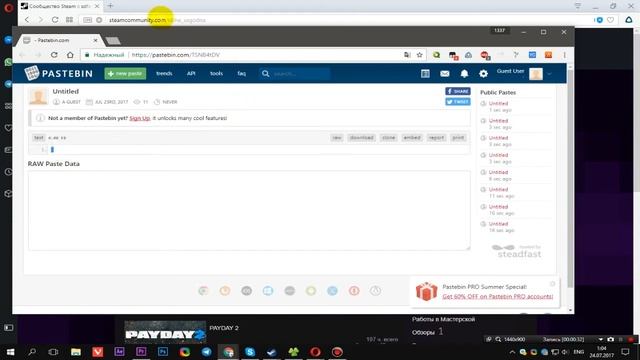Open the Windows action center icon
Viewport: 640px width, 360px height.
point(625,352)
